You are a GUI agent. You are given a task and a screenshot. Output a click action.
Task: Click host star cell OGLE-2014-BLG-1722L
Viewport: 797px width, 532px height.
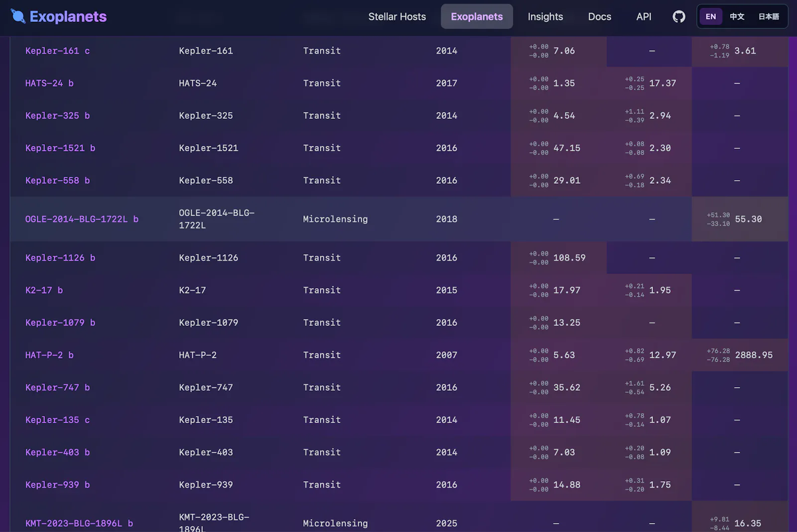217,219
